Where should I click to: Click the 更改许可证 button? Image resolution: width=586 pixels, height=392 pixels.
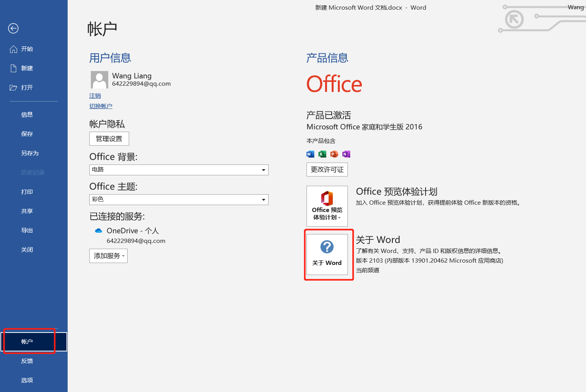point(327,170)
